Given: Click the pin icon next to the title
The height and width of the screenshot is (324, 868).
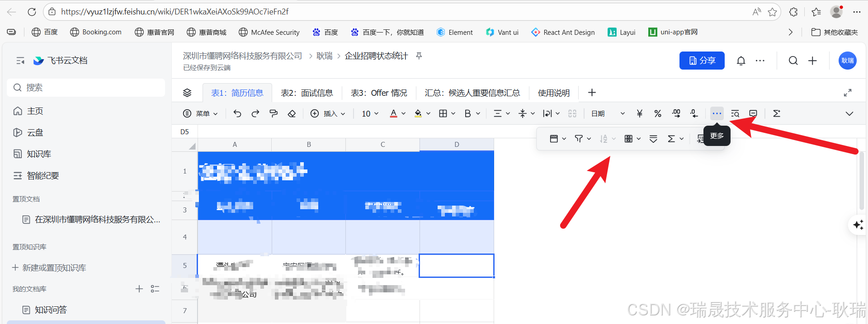Looking at the screenshot, I should (x=419, y=56).
